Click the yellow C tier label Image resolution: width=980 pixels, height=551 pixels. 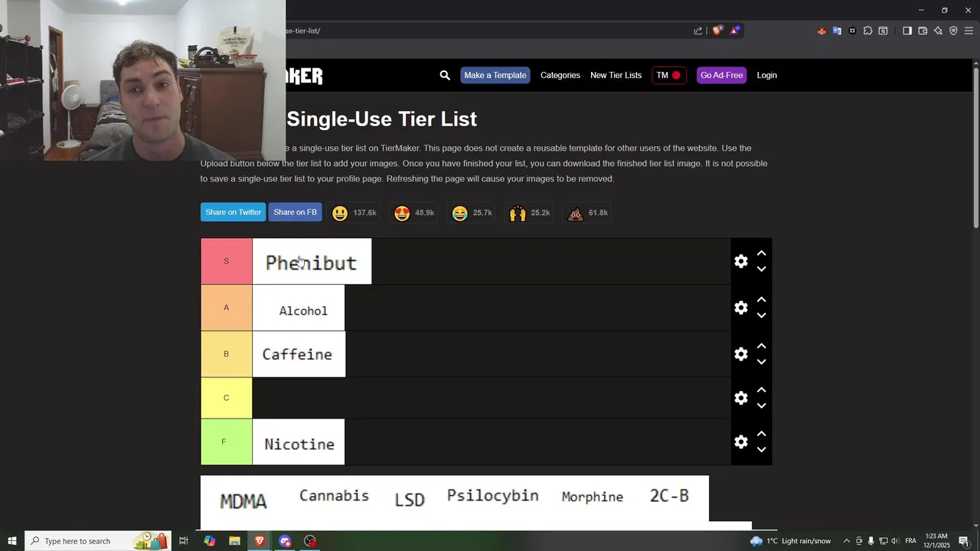tap(226, 398)
